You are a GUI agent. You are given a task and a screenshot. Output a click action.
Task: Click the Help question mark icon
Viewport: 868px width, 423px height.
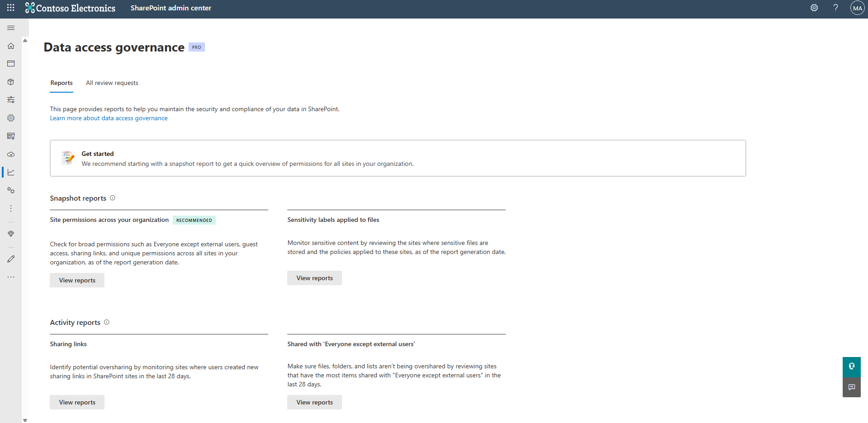point(835,8)
